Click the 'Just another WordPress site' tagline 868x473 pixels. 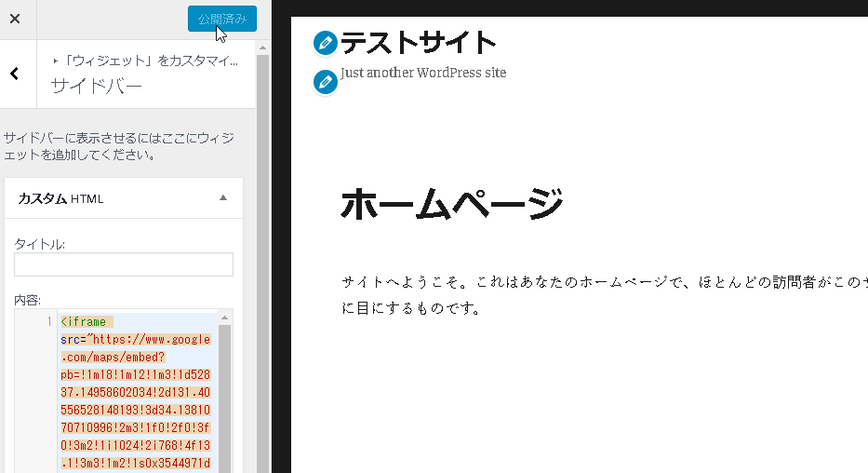coord(423,73)
